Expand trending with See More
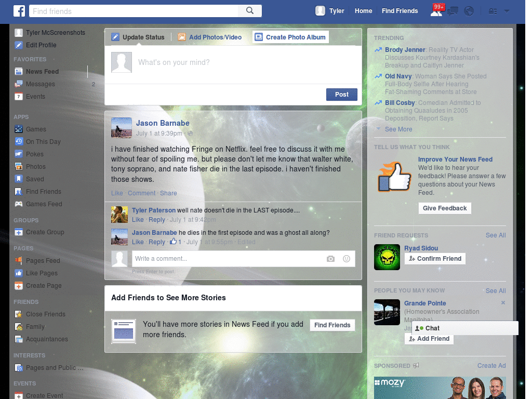532x399 pixels. [398, 129]
